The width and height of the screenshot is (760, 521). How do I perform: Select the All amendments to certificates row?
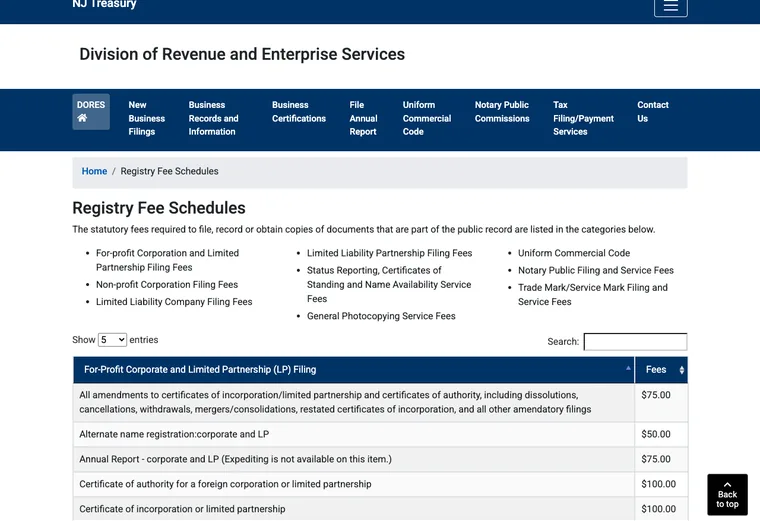click(x=380, y=402)
